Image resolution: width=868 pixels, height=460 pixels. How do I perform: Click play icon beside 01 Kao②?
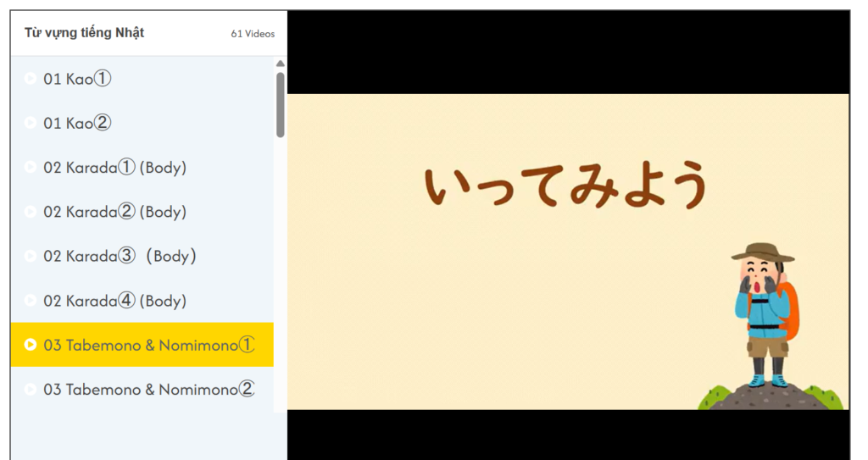[31, 124]
